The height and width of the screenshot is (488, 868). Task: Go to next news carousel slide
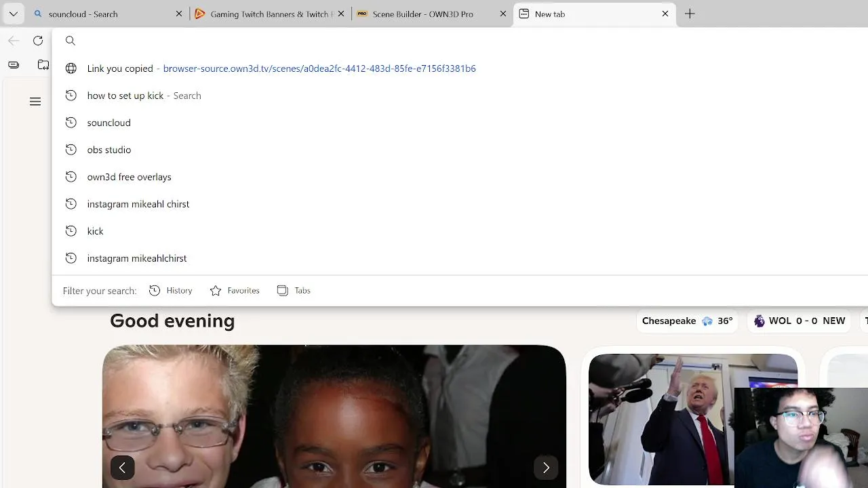[546, 468]
